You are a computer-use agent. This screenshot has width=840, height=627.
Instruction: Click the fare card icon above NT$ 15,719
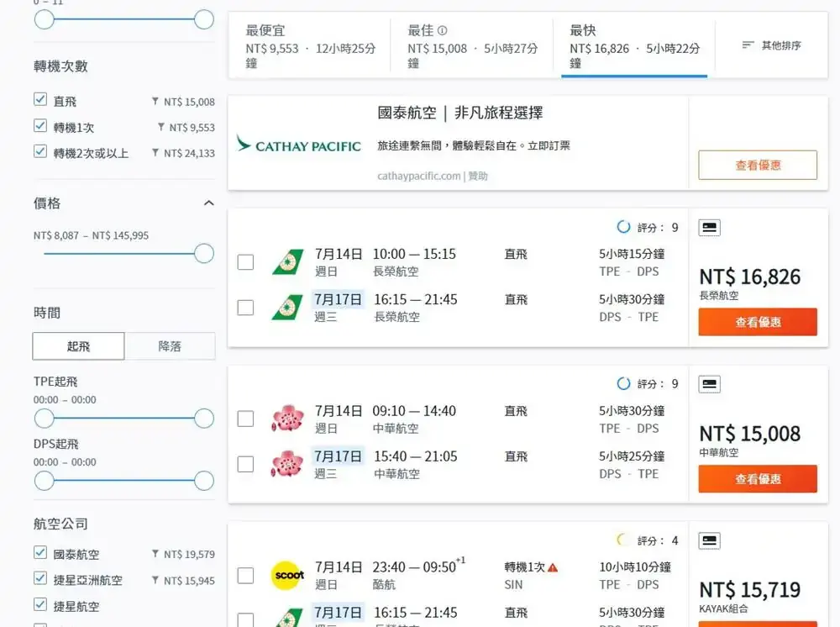coord(709,540)
